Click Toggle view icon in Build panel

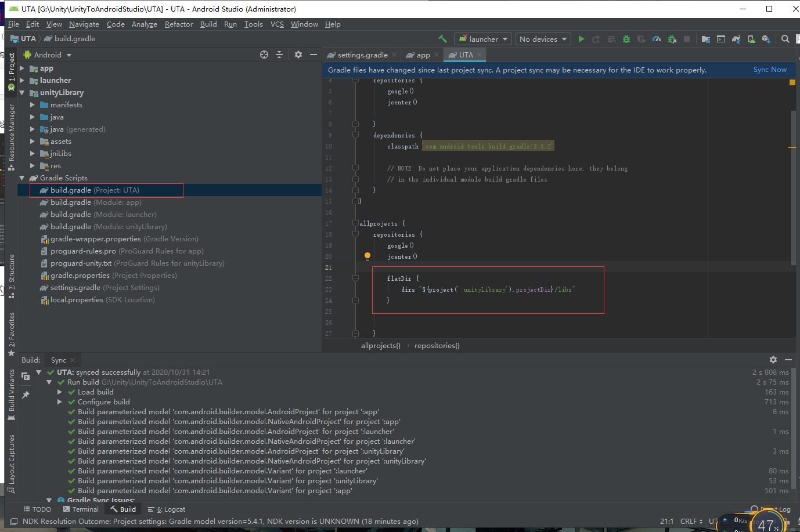point(26,376)
